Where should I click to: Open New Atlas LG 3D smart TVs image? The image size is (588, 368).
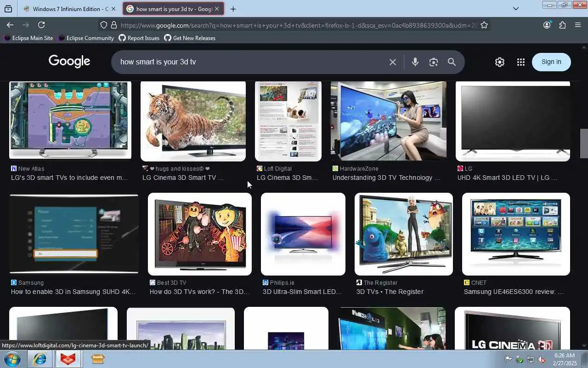pos(70,121)
